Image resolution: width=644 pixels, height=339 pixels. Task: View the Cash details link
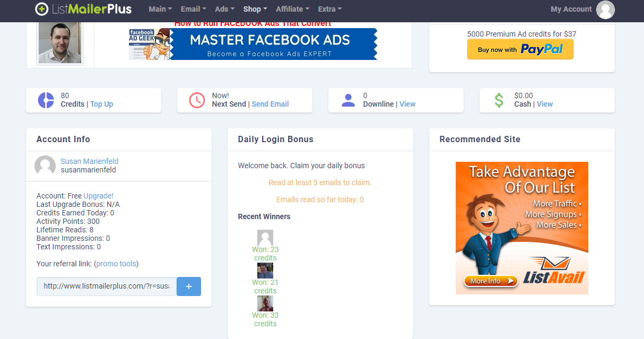pos(545,104)
